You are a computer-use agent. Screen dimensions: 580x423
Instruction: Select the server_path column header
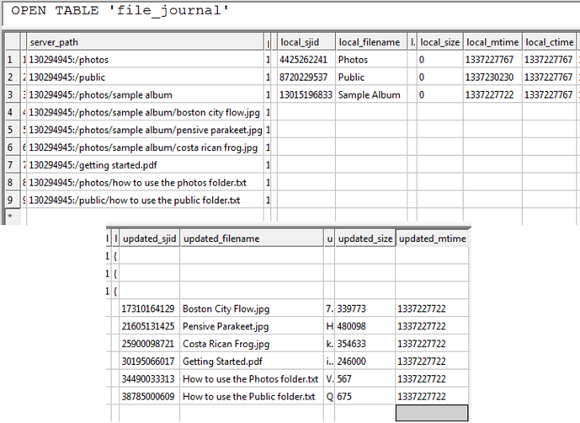[x=145, y=42]
